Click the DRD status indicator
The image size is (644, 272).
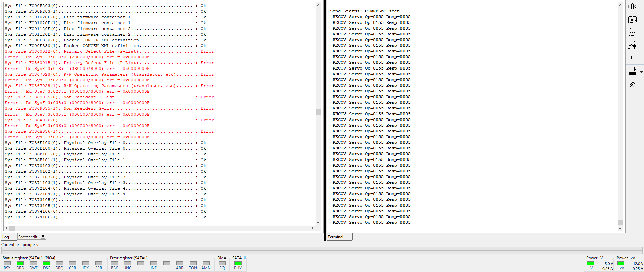click(x=20, y=263)
